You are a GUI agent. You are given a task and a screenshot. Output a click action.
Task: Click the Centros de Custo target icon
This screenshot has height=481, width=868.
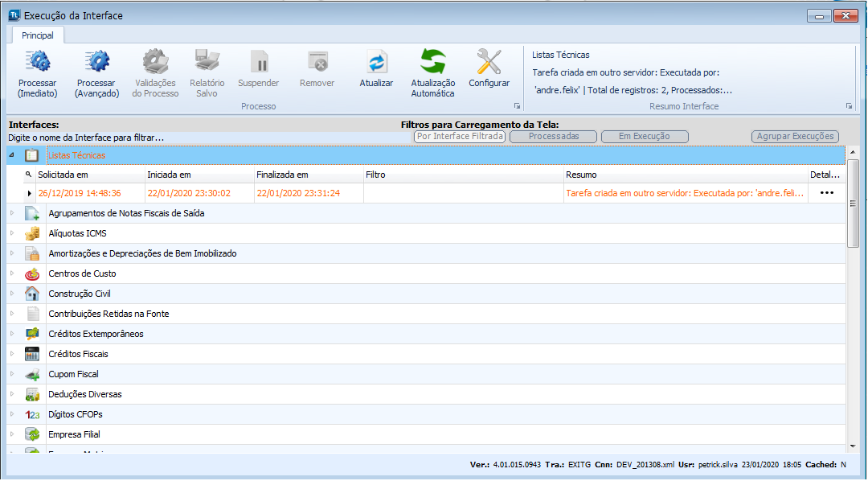point(32,274)
